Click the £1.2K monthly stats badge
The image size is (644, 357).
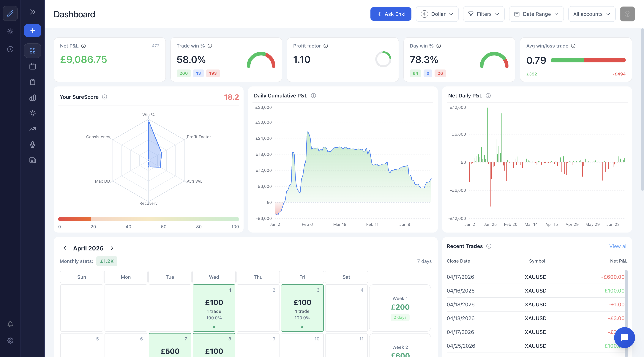[107, 261]
